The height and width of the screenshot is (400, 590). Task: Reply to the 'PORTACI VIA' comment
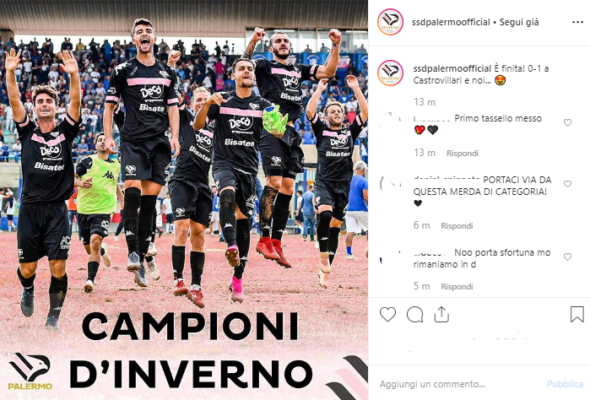coord(457,226)
